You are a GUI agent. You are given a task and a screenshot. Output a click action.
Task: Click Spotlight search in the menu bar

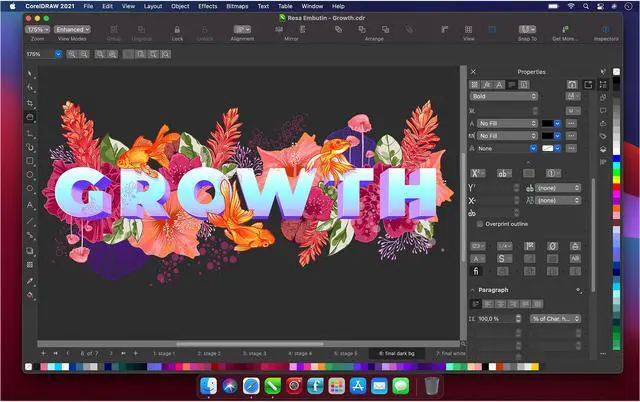[x=586, y=6]
